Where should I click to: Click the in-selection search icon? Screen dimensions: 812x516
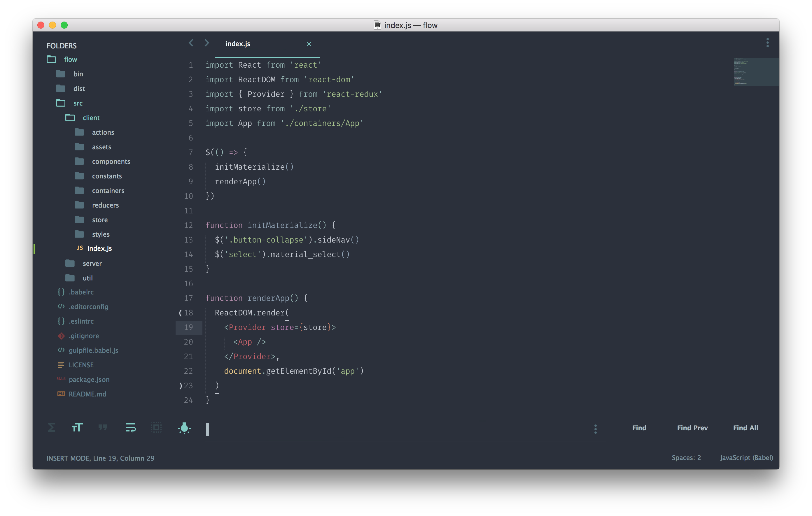tap(156, 428)
